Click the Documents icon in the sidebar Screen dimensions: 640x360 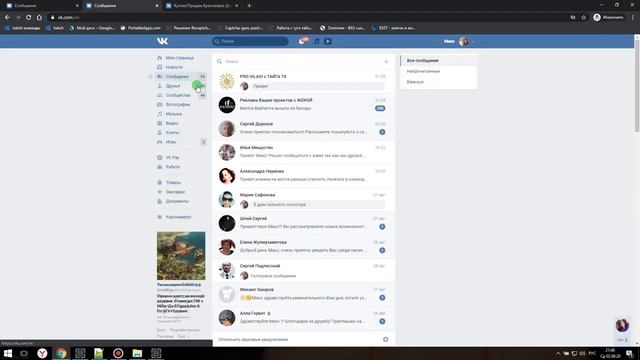[x=160, y=201]
